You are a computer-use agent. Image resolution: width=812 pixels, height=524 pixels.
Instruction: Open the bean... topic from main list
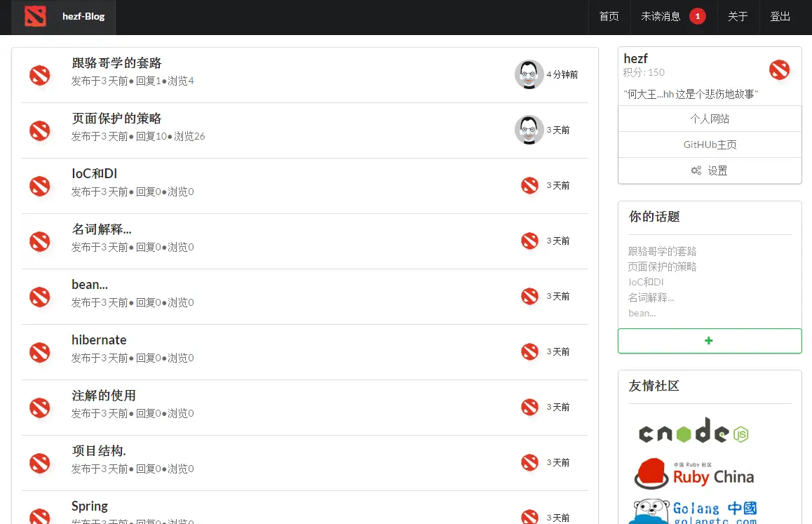click(x=90, y=285)
